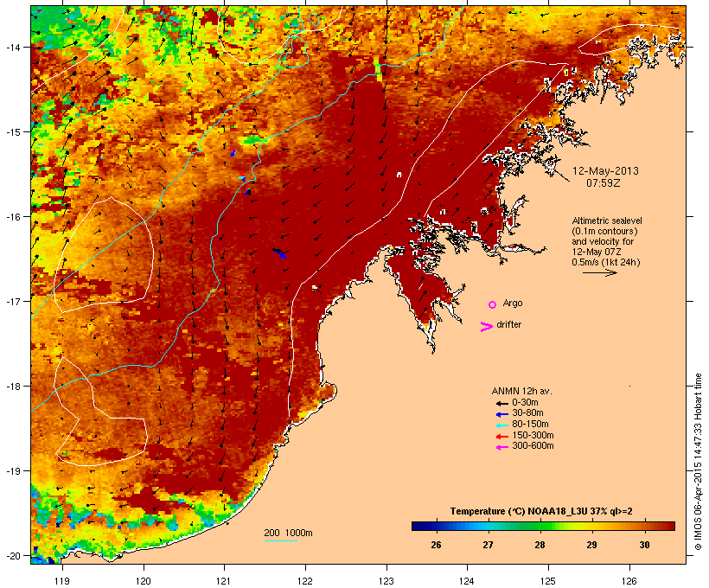Click the 122 longitude axis label

pyautogui.click(x=305, y=581)
